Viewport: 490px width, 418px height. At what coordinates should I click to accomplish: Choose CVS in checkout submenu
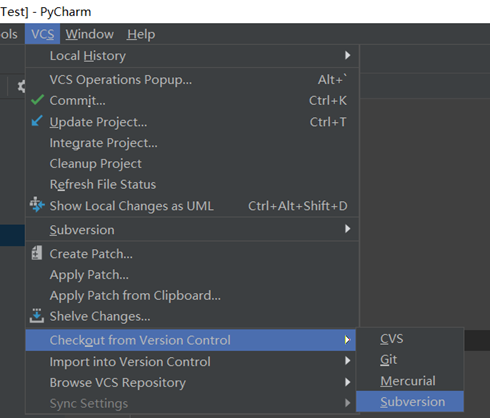tap(410, 339)
